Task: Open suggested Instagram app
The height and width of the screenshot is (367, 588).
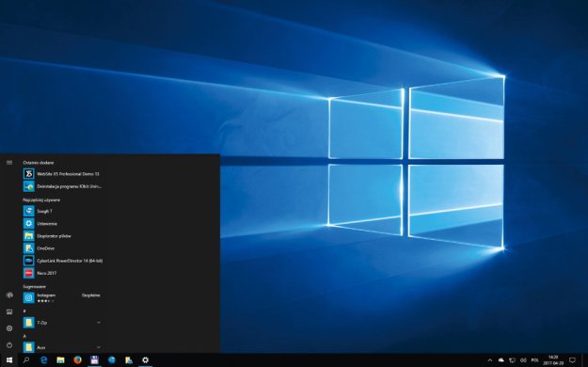Action: (62, 297)
